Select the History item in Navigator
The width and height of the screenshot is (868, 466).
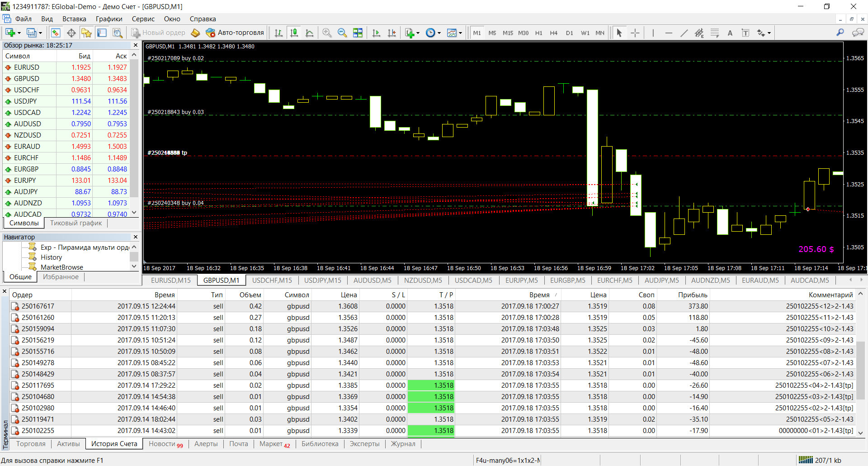[51, 257]
